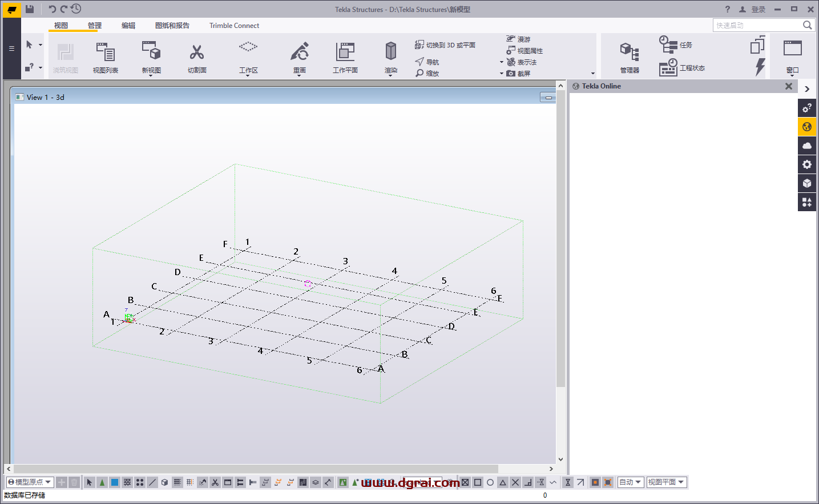Expand the arrow under Rendering (渲染)
This screenshot has height=504, width=819.
[x=391, y=75]
